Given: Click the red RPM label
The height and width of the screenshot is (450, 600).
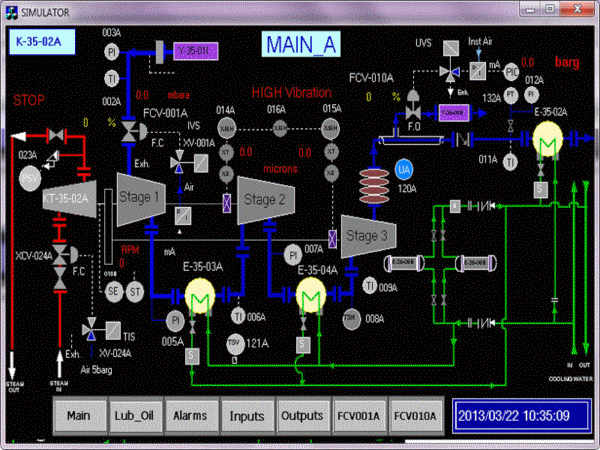Looking at the screenshot, I should coord(130,250).
